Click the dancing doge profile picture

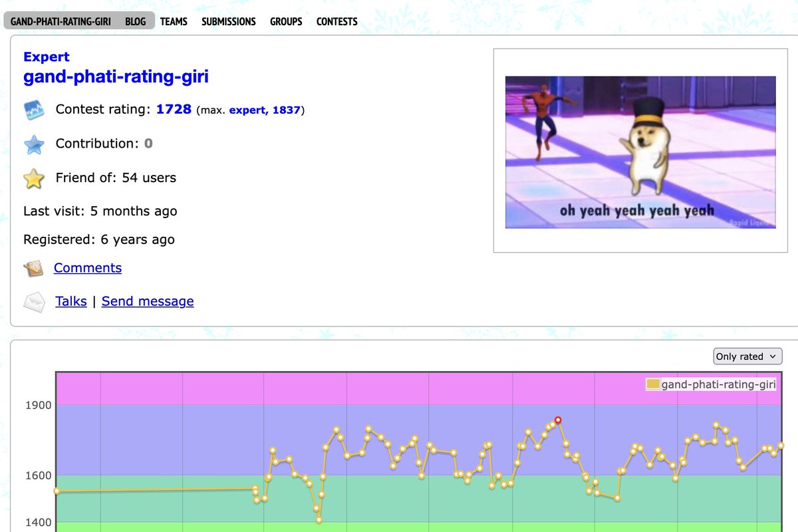pyautogui.click(x=640, y=152)
